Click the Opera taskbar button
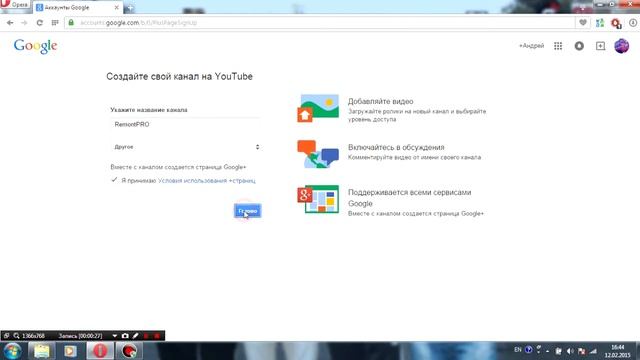This screenshot has height=360, width=640. coord(100,351)
